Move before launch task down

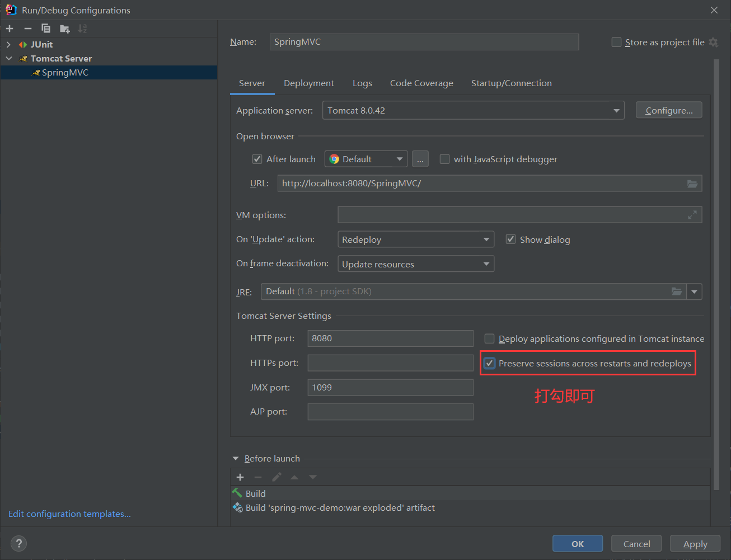tap(313, 477)
